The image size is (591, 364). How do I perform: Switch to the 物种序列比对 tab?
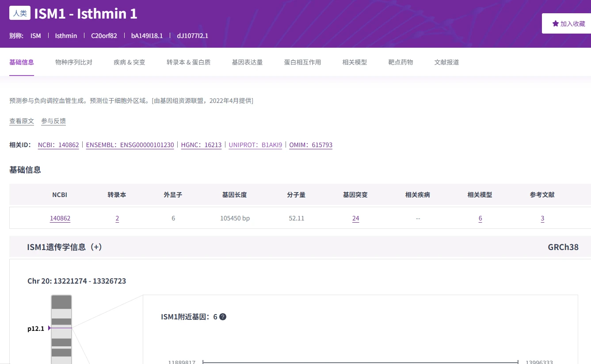[73, 62]
